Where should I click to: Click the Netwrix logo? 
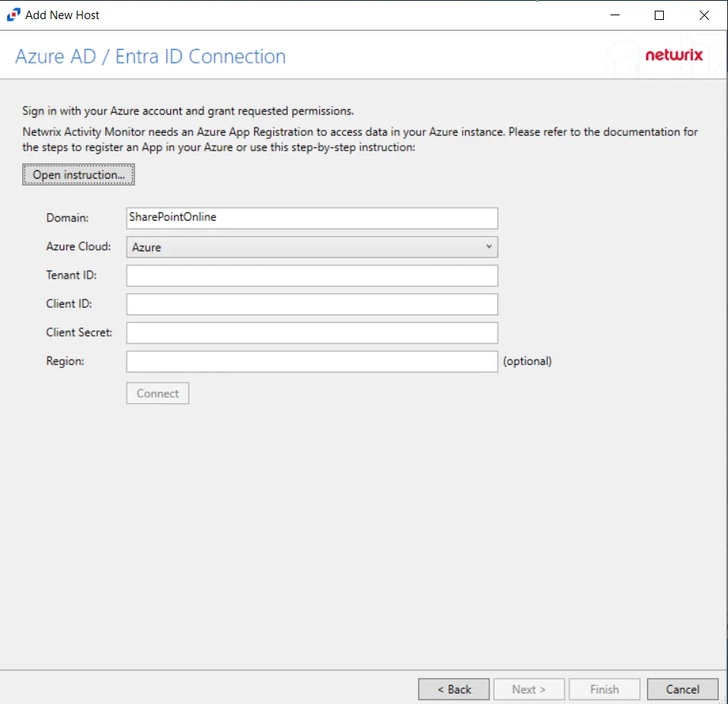[674, 55]
